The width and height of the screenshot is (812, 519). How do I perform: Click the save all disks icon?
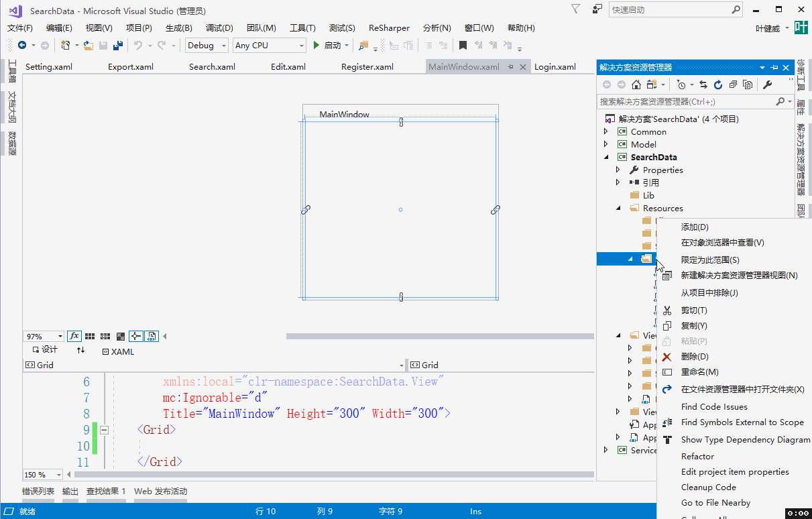[x=117, y=46]
